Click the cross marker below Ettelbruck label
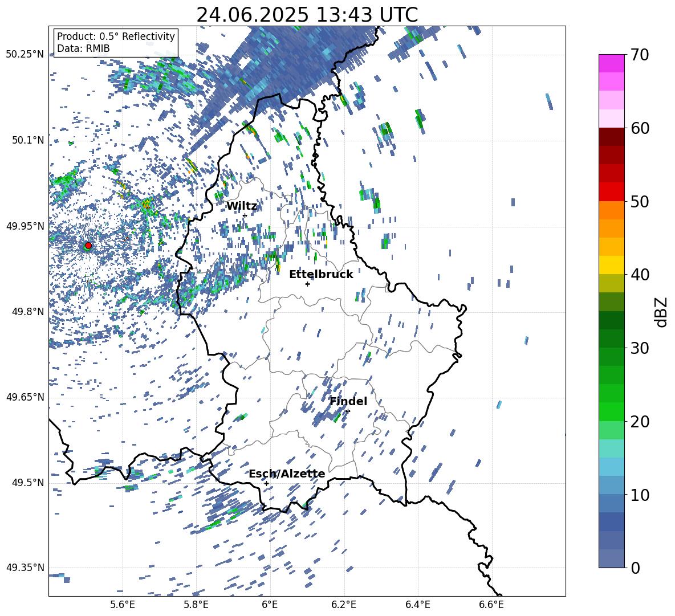 pyautogui.click(x=307, y=284)
